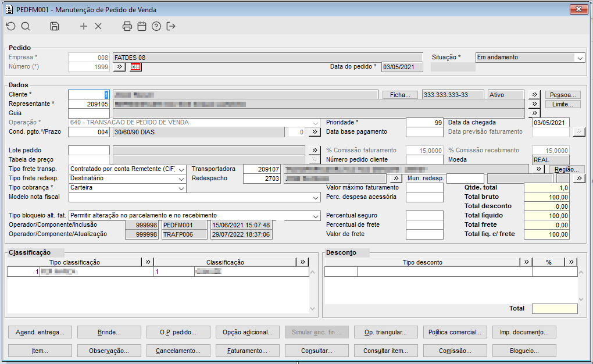The height and width of the screenshot is (364, 593).
Task: Click the exit icon in toolbar
Action: [x=171, y=26]
